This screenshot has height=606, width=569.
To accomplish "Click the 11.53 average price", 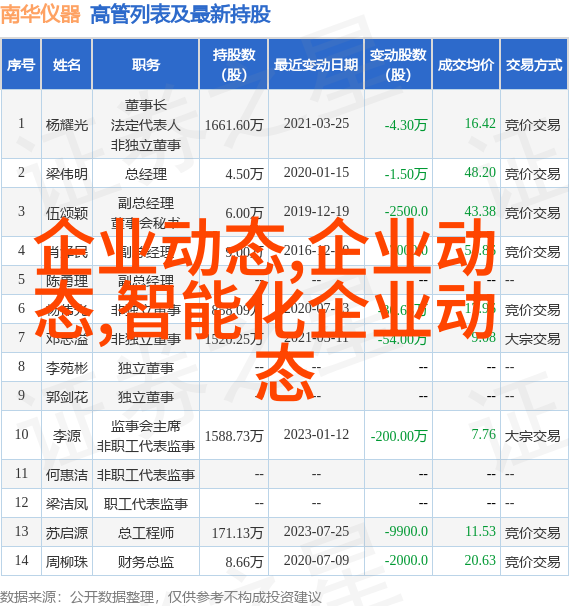I will coord(480,531).
